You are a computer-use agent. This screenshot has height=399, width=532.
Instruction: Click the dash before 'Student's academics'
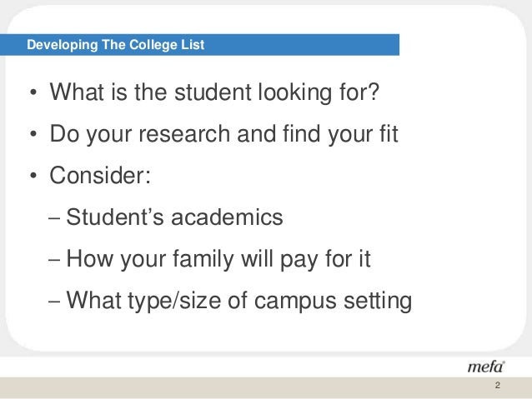54,217
